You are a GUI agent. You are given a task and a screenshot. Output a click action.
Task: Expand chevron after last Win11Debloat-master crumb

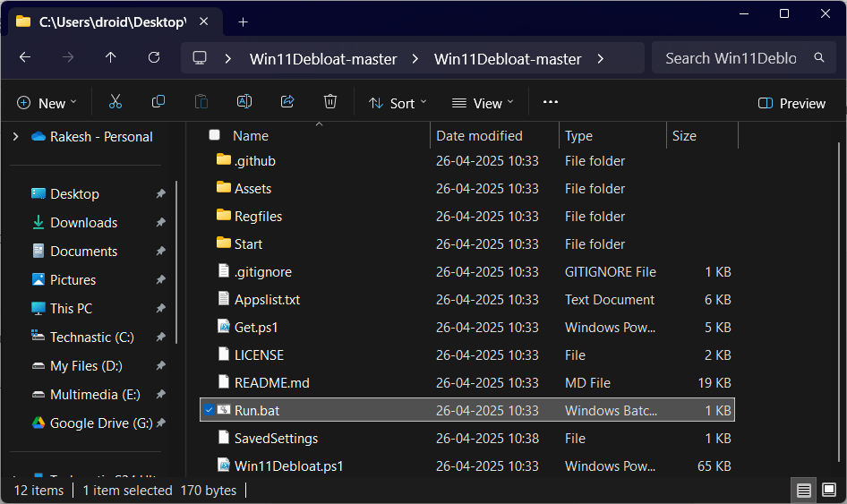click(x=600, y=58)
